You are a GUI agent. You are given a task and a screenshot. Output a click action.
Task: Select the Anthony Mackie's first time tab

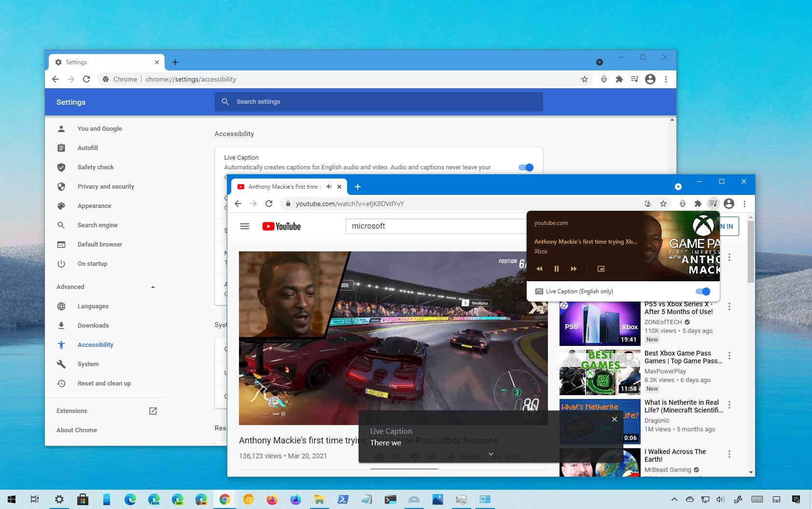[289, 187]
